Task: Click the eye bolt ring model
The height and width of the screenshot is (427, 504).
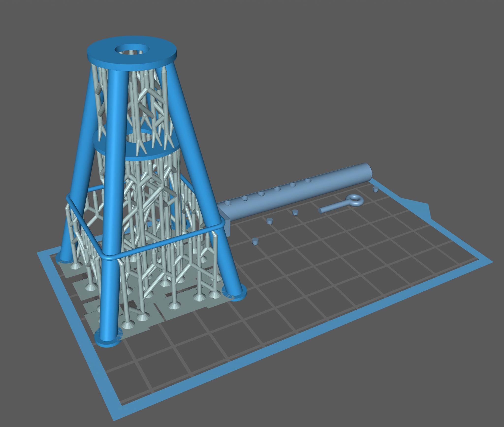Action: pos(341,204)
